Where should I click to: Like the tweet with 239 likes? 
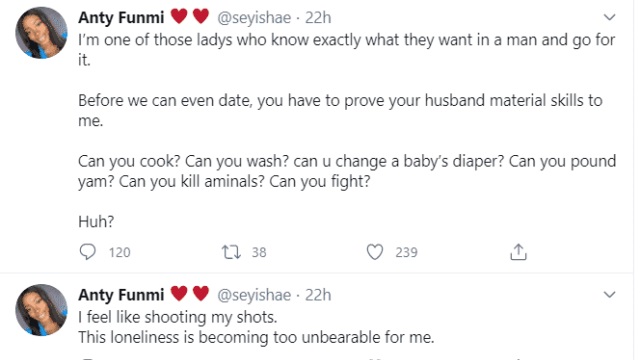375,252
